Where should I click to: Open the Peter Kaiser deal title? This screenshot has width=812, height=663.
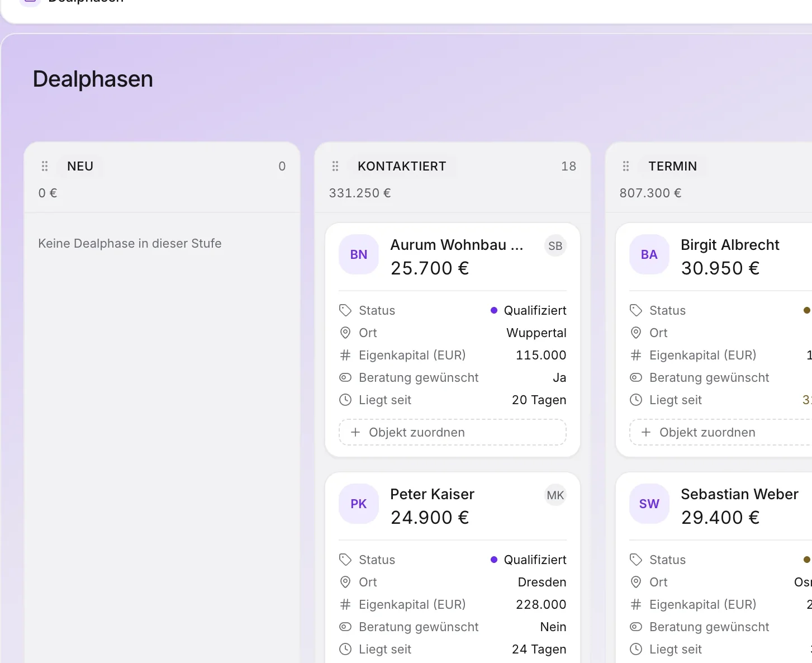432,494
